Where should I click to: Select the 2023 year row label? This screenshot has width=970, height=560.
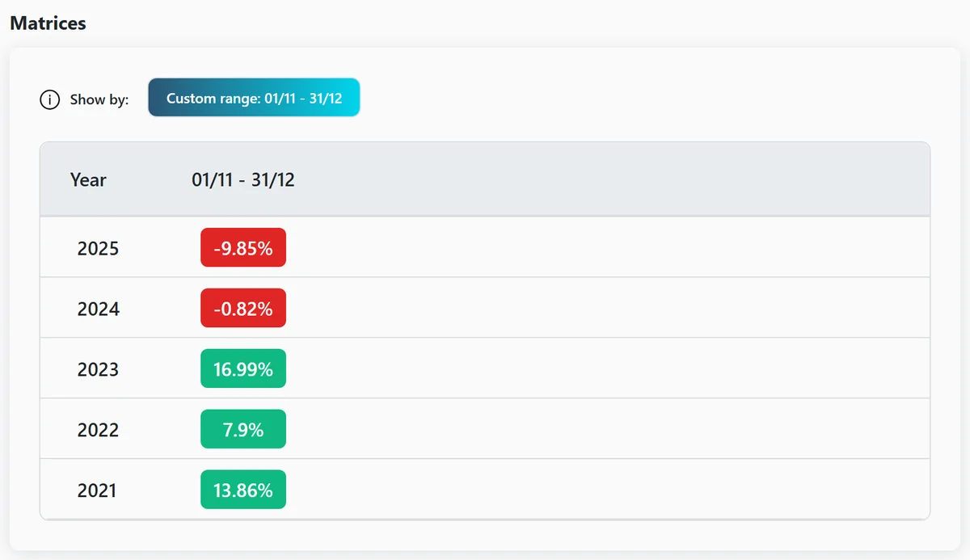[x=98, y=369]
